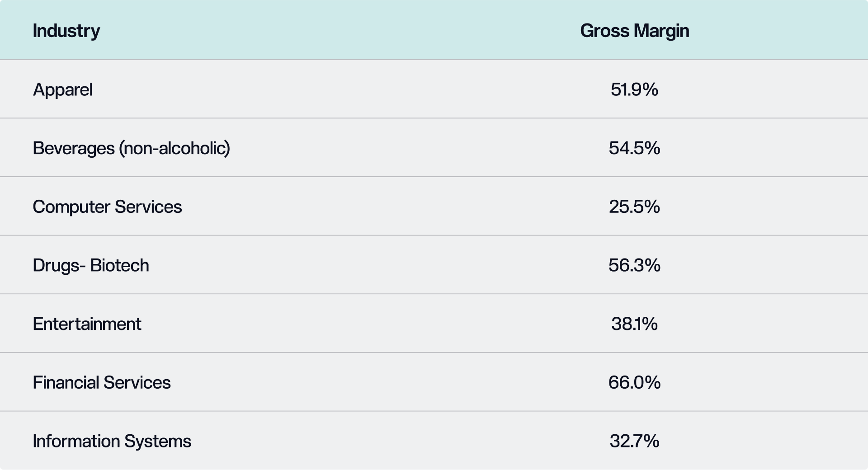The height and width of the screenshot is (470, 868).
Task: Select the Drugs- Biotech industry cell
Action: (91, 265)
